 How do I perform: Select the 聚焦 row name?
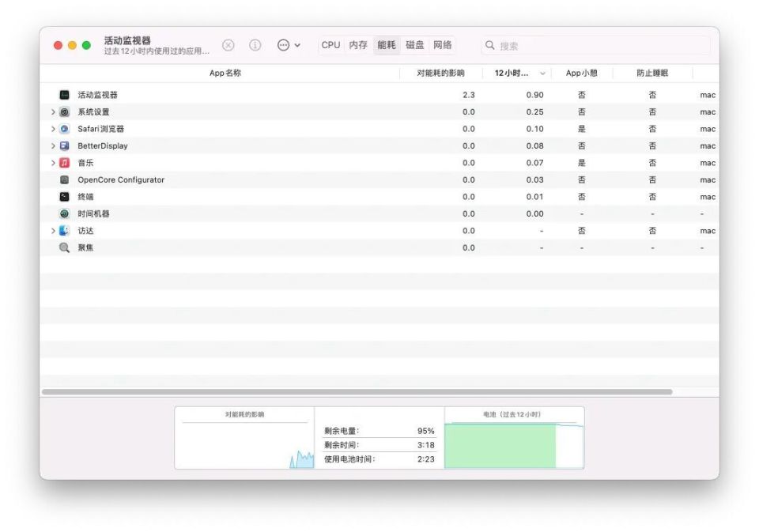coord(85,247)
